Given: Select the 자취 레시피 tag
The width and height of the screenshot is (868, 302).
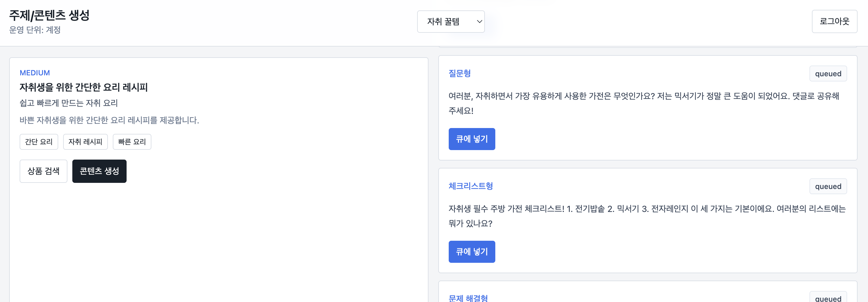Looking at the screenshot, I should pos(85,142).
